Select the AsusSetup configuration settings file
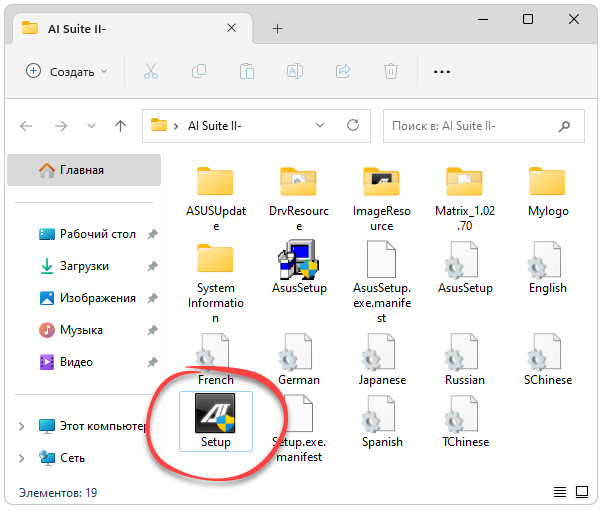The width and height of the screenshot is (600, 511). [465, 267]
